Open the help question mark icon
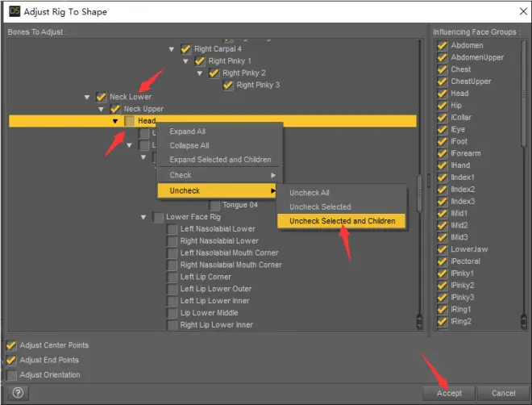This screenshot has height=405, width=532. 18,393
